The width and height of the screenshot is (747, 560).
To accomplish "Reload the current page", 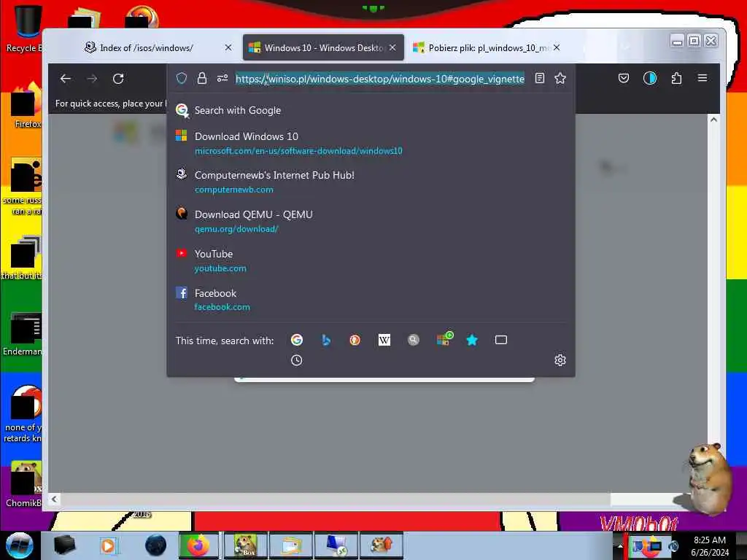I will 118,79.
